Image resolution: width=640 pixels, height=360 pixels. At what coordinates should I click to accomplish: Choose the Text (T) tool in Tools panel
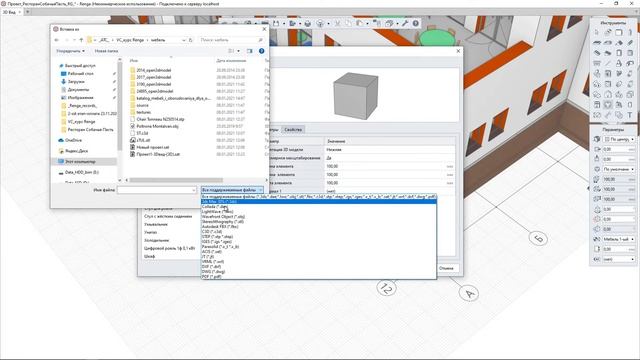630,115
